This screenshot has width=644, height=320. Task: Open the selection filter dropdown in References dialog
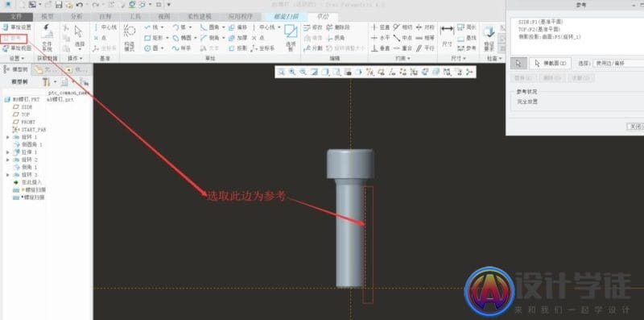click(619, 64)
